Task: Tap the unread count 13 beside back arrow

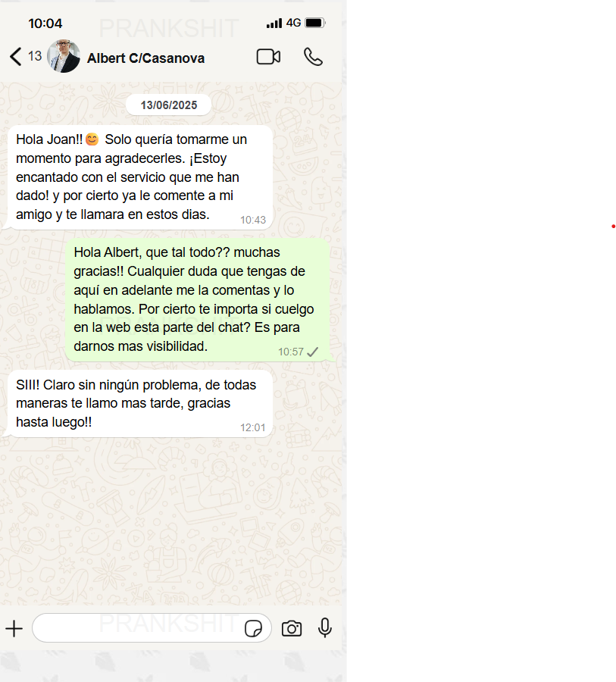Action: point(35,56)
